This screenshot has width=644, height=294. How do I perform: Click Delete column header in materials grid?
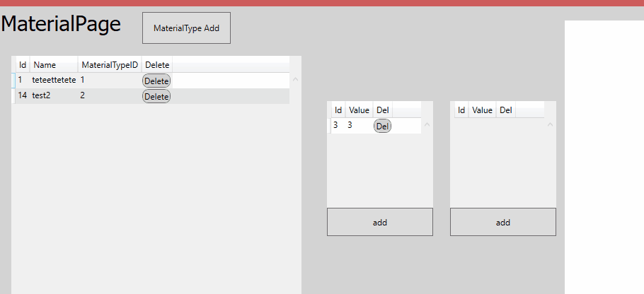(157, 65)
